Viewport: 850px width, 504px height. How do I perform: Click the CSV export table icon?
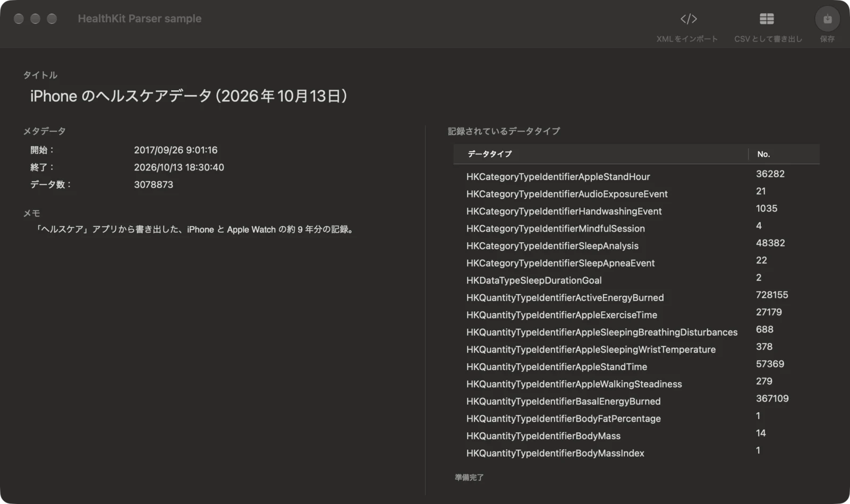tap(767, 19)
